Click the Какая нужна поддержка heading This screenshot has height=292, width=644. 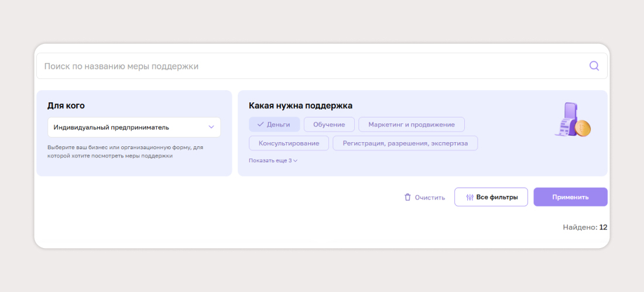point(300,106)
